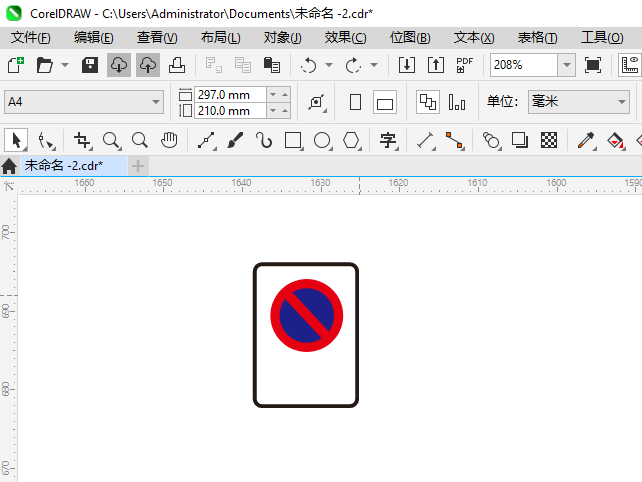
Task: Select Landscape page orientation
Action: pyautogui.click(x=385, y=102)
